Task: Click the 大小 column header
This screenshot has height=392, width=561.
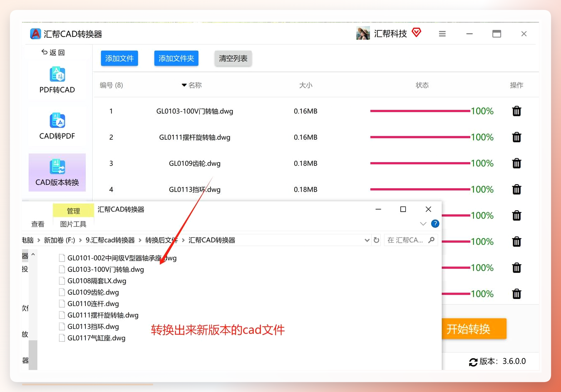Action: tap(305, 85)
